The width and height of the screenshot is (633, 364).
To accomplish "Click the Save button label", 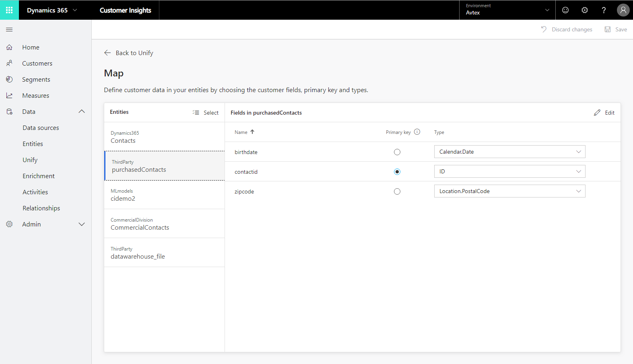I will coord(621,29).
